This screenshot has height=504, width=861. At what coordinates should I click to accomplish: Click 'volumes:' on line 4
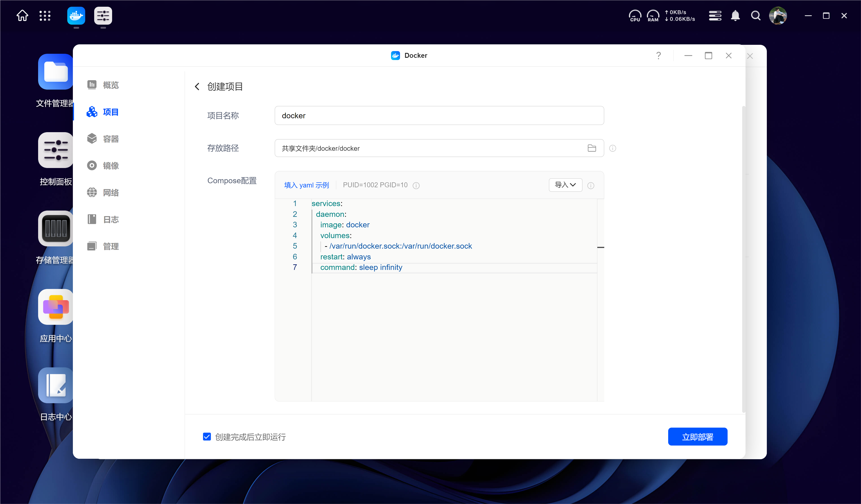[x=336, y=235]
